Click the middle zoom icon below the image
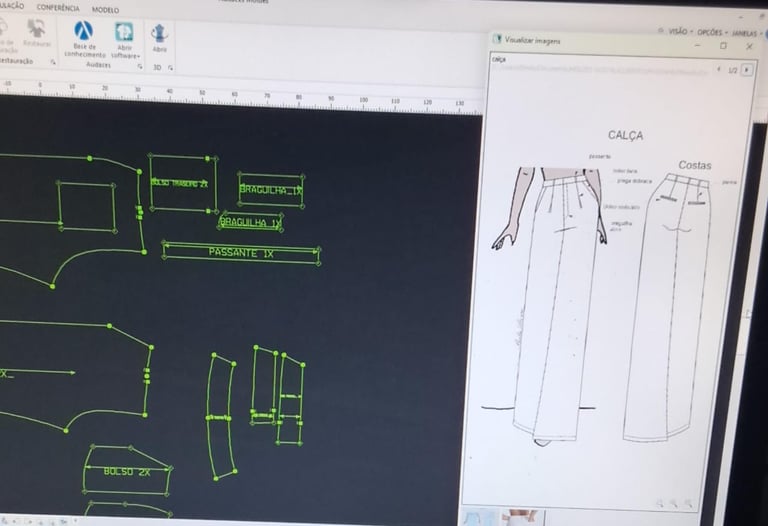This screenshot has height=526, width=768. tap(674, 503)
